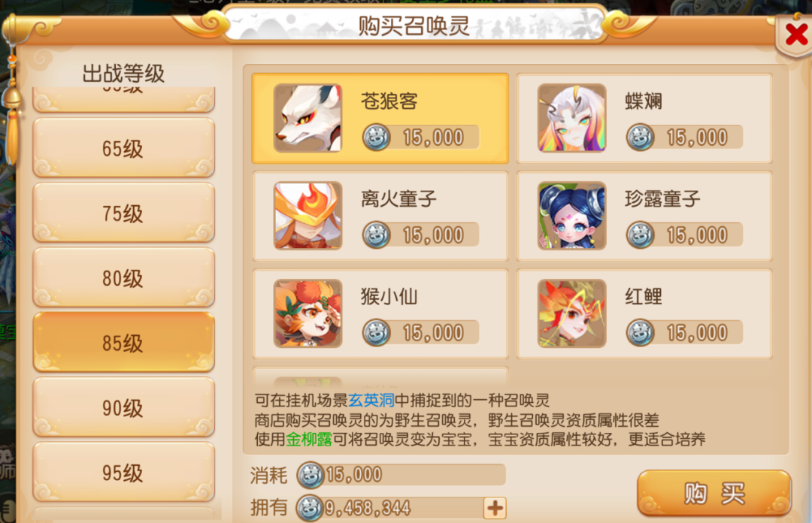Choose the 珍露童子 blue-haired portrait
The width and height of the screenshot is (812, 523).
tap(571, 216)
